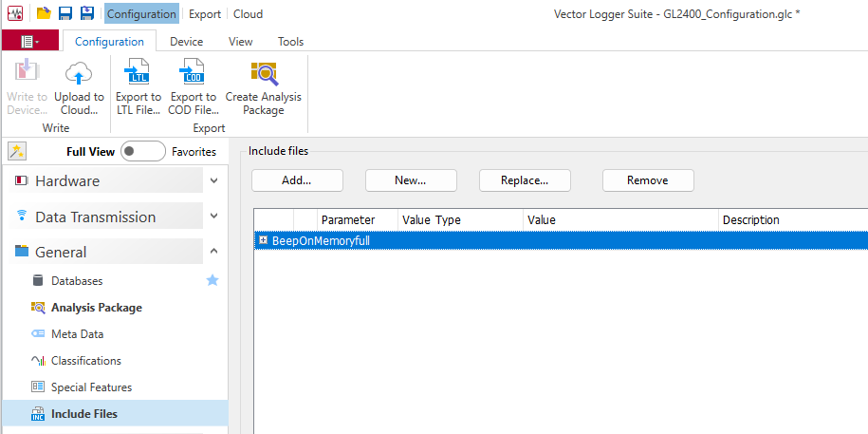This screenshot has height=434, width=868.
Task: Click the Hardware section header
Action: click(x=106, y=180)
